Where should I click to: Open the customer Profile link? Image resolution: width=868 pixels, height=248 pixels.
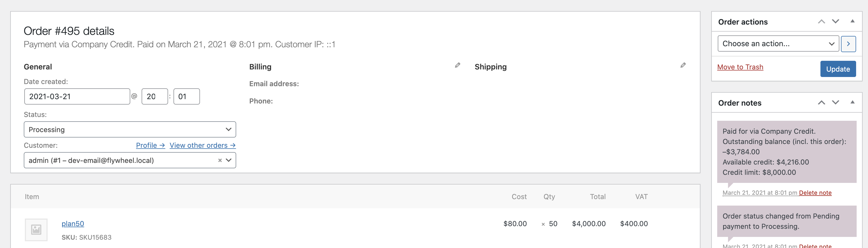coord(150,145)
